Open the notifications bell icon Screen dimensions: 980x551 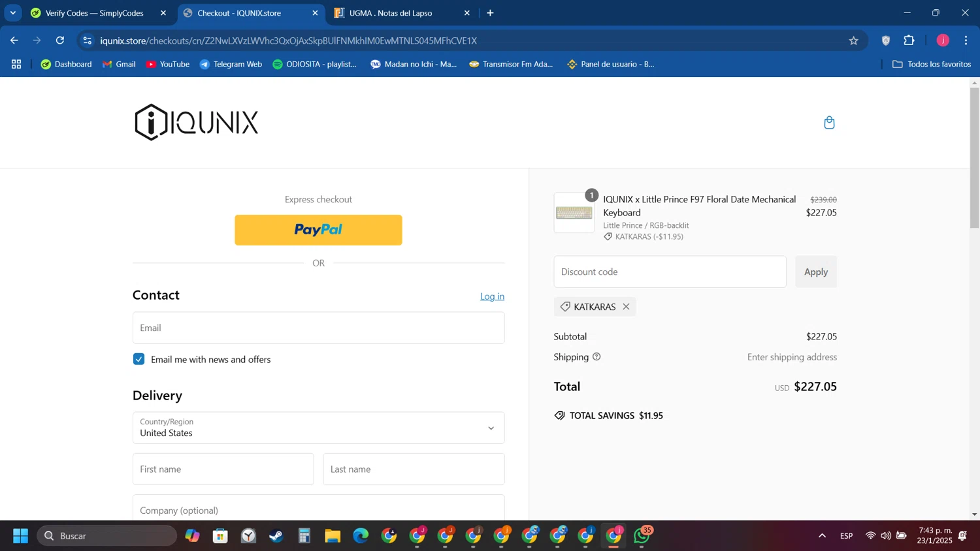coord(963,536)
